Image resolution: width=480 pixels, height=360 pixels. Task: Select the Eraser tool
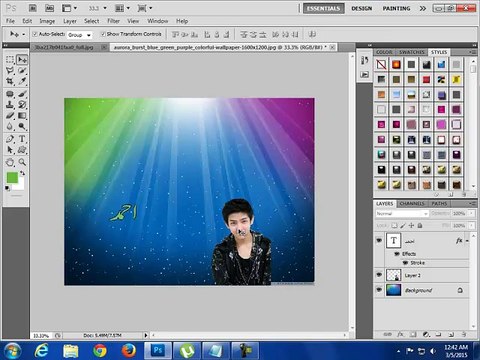[10, 116]
